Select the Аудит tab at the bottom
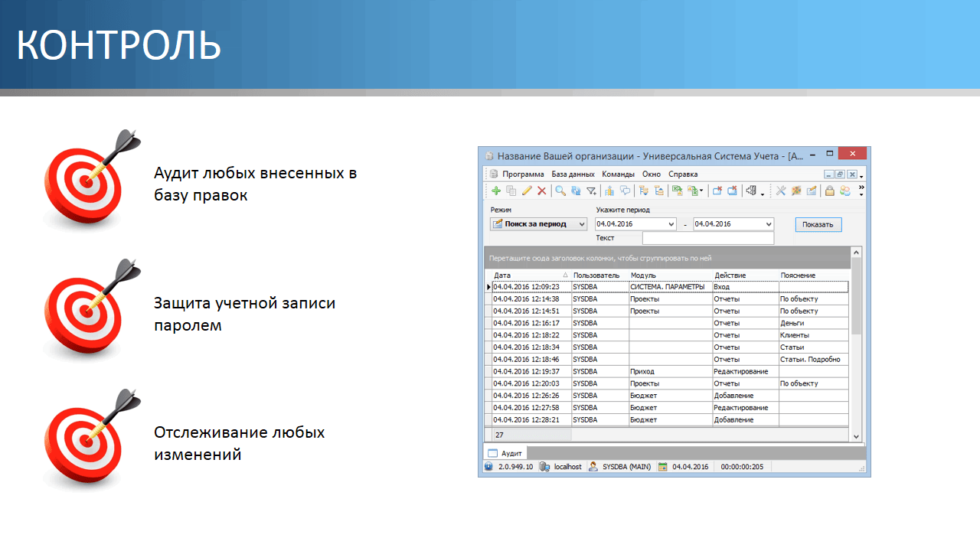980x551 pixels. 505,453
